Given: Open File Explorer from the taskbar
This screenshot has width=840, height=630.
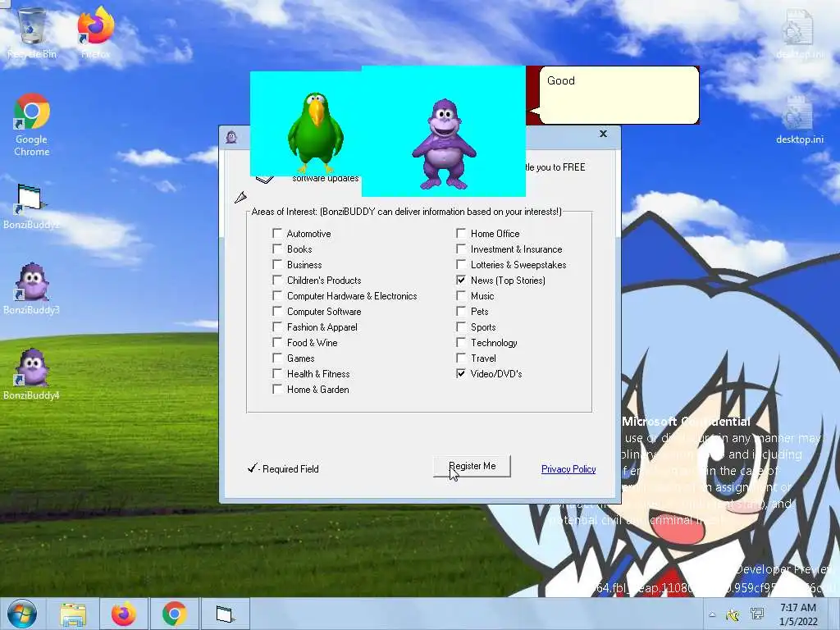Looking at the screenshot, I should pyautogui.click(x=73, y=614).
